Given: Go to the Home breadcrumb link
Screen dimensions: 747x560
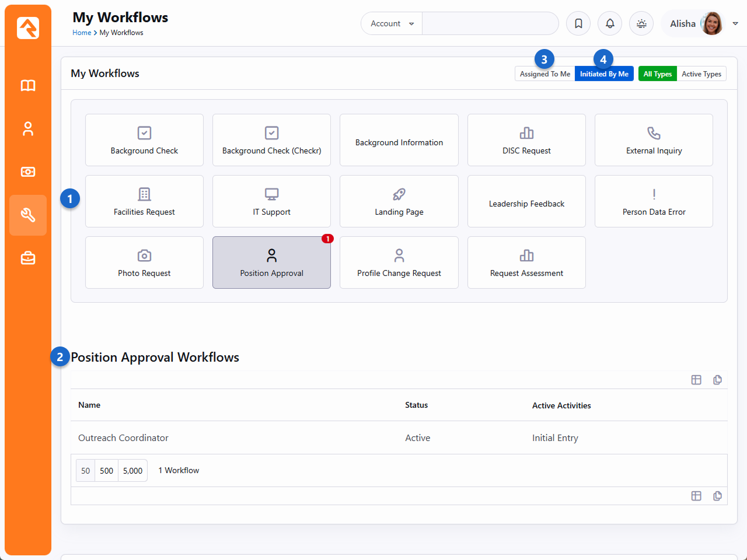Looking at the screenshot, I should [81, 33].
